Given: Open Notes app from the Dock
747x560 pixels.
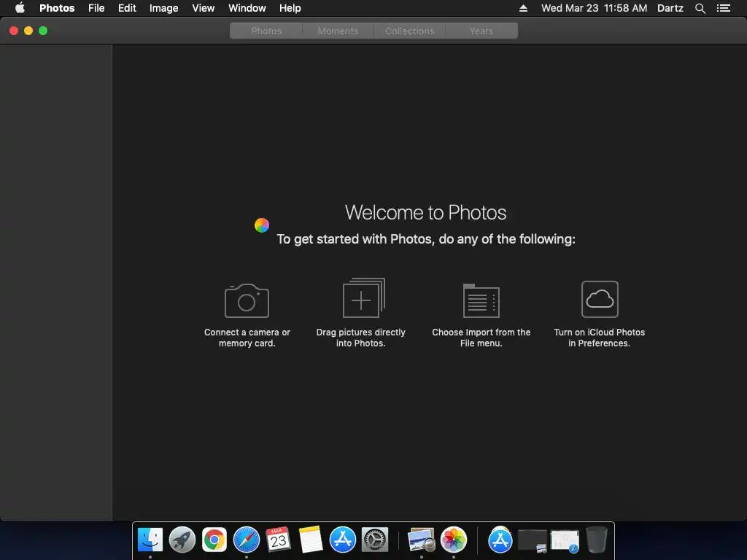Looking at the screenshot, I should pos(311,540).
